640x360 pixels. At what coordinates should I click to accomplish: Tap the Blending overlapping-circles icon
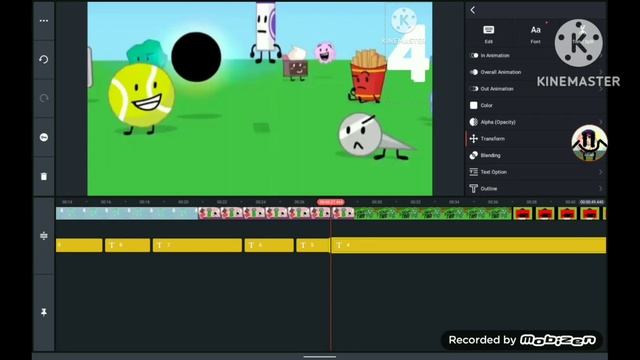point(473,156)
